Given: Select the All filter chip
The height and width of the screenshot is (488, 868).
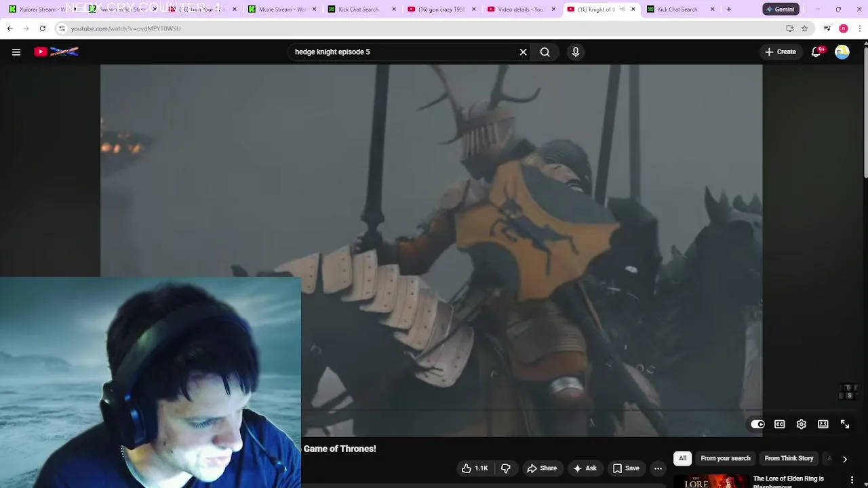Looking at the screenshot, I should pos(683,458).
